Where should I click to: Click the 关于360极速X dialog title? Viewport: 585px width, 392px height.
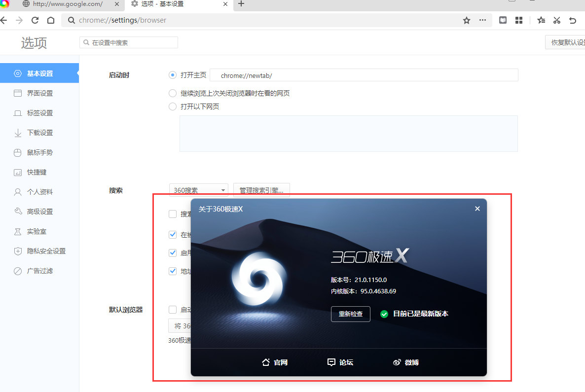(x=220, y=209)
